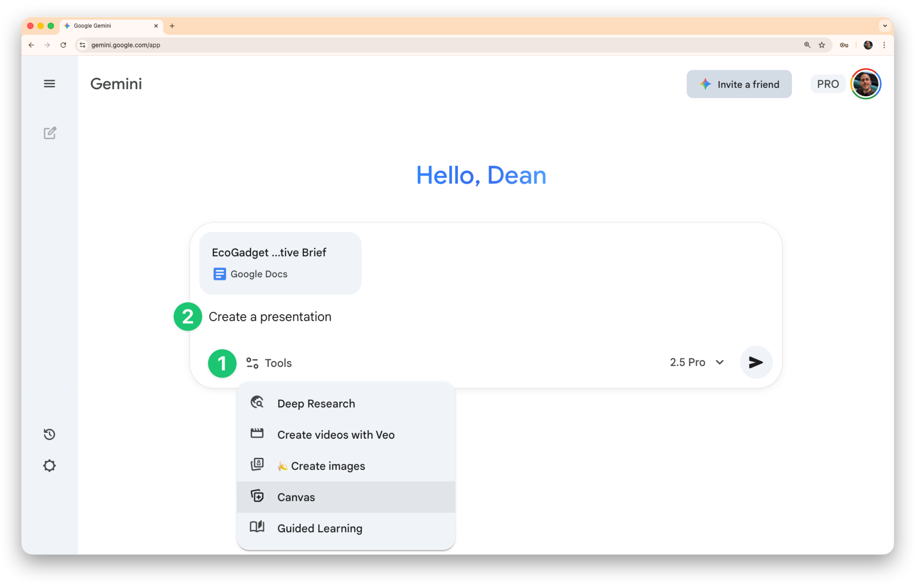This screenshot has height=588, width=915.
Task: Bookmark the current page with the star
Action: click(822, 45)
